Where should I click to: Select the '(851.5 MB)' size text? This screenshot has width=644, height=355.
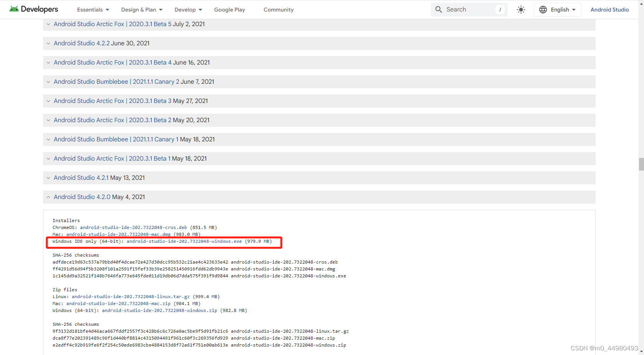(203, 227)
